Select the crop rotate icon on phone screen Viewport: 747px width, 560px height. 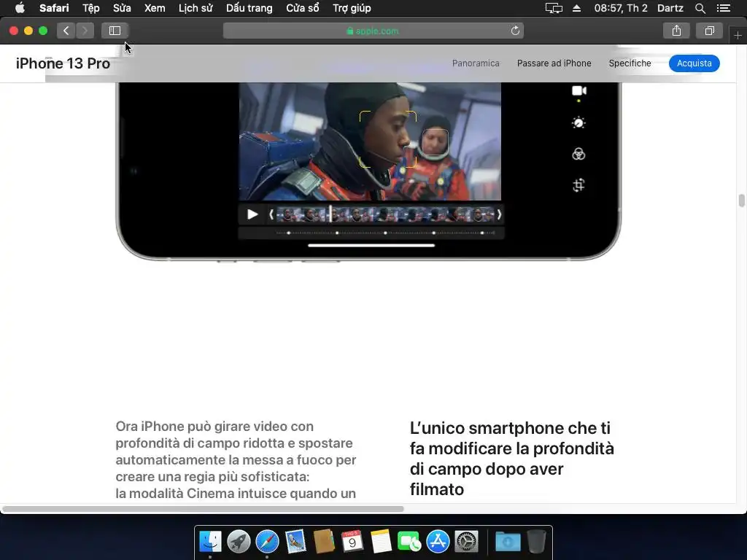pyautogui.click(x=578, y=184)
